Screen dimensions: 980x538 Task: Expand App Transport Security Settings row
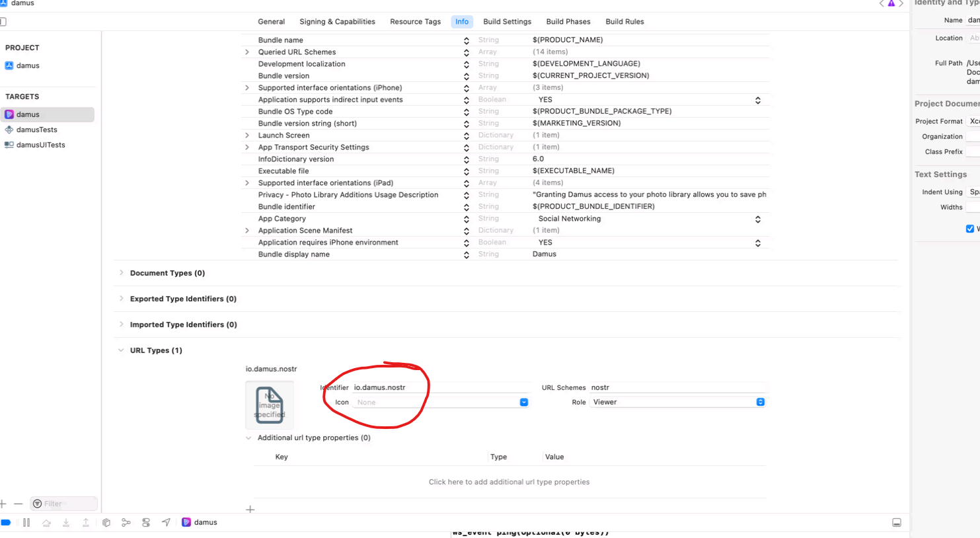pos(247,147)
